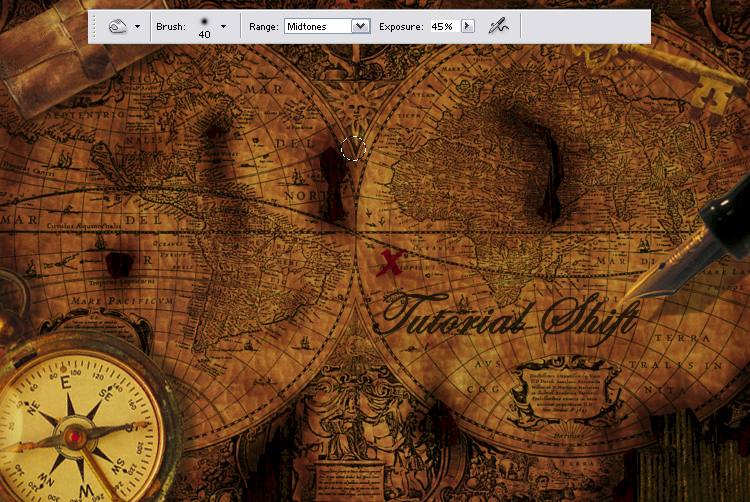The image size is (750, 502).
Task: Click the circular brush cursor on map
Action: click(354, 150)
